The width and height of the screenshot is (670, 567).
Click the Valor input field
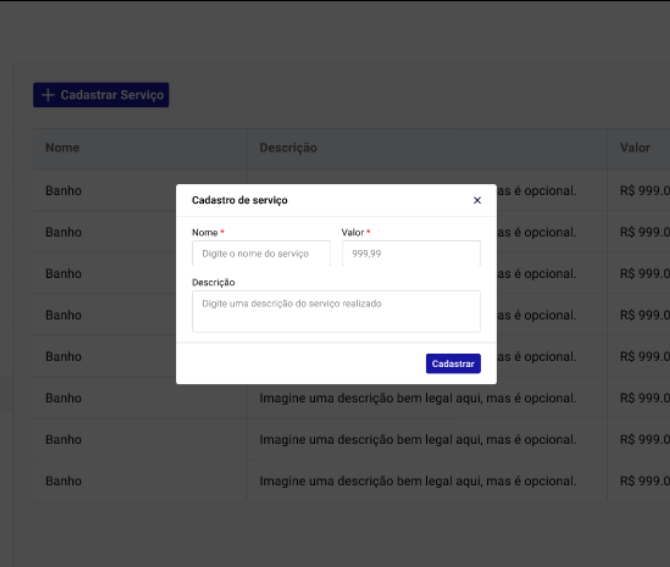[410, 253]
